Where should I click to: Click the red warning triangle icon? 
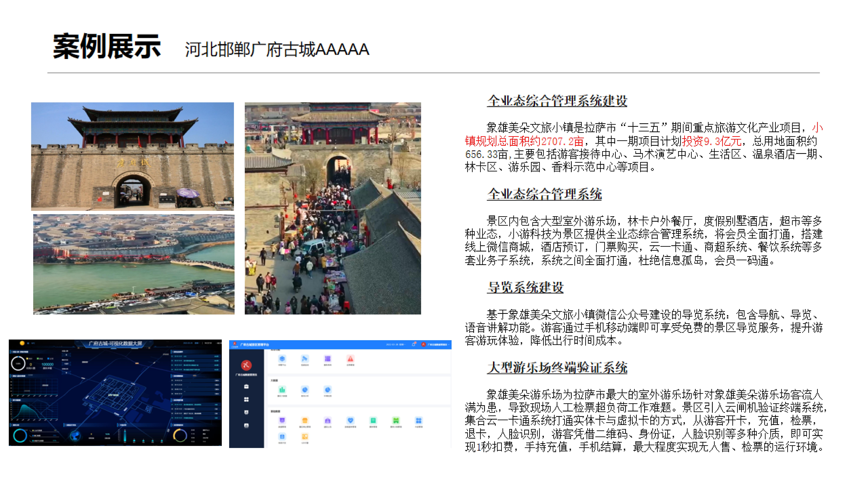coord(350,359)
